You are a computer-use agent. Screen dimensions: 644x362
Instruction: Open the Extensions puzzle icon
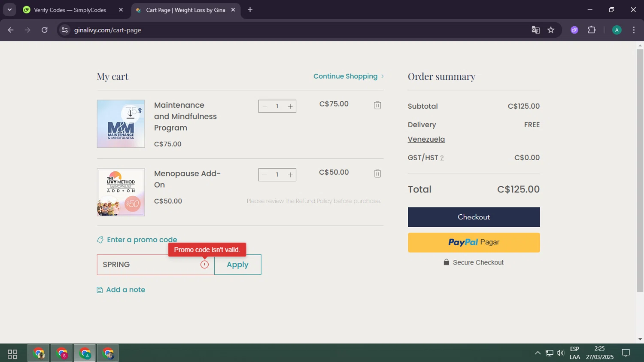[x=592, y=30]
